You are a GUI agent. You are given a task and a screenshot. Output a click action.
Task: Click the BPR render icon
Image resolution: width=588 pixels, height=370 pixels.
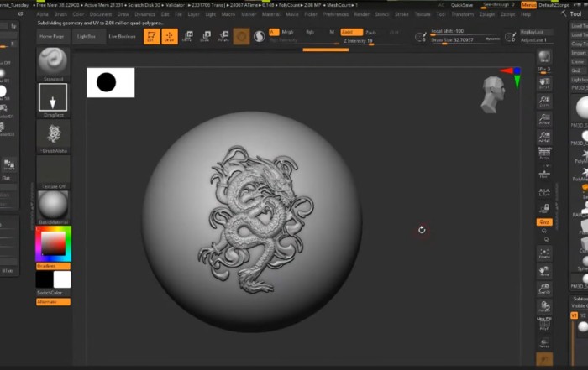pyautogui.click(x=543, y=57)
